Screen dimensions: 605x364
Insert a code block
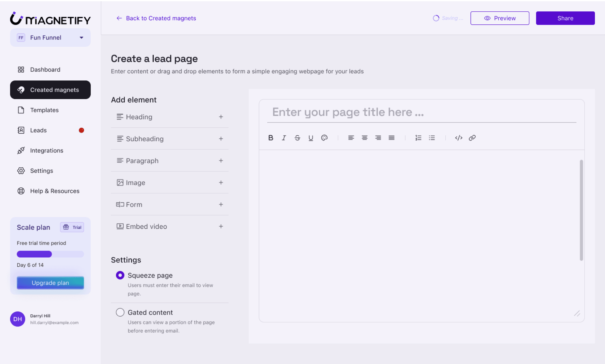pyautogui.click(x=459, y=138)
